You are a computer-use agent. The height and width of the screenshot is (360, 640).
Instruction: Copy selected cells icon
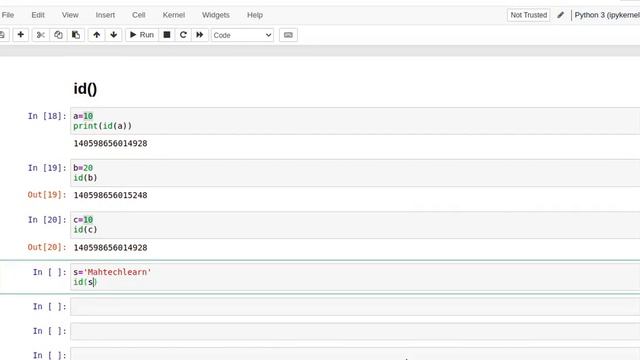click(58, 35)
